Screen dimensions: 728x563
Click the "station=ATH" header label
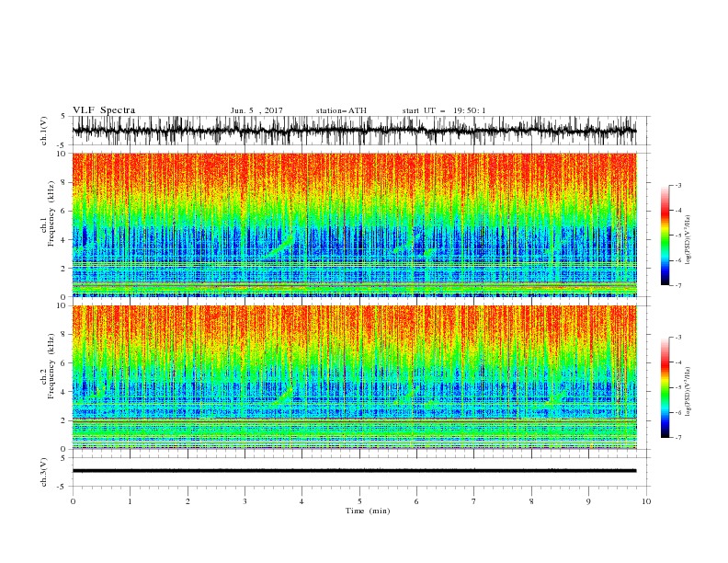click(341, 110)
